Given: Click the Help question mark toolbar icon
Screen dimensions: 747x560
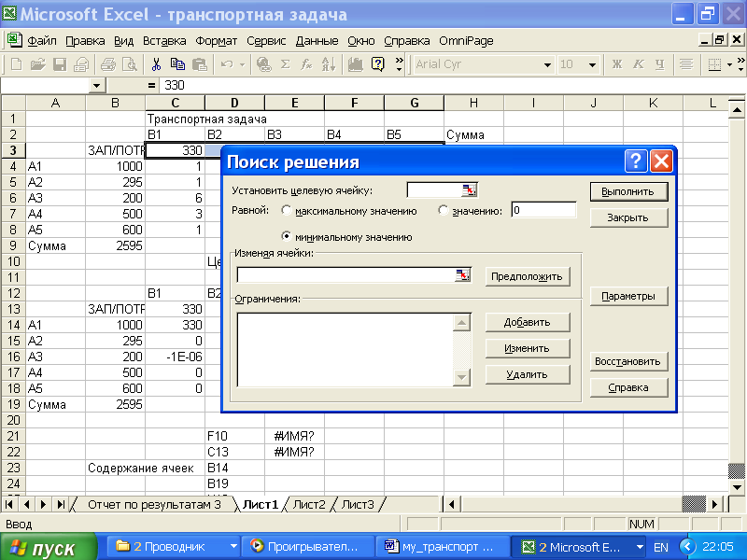Looking at the screenshot, I should click(x=377, y=63).
